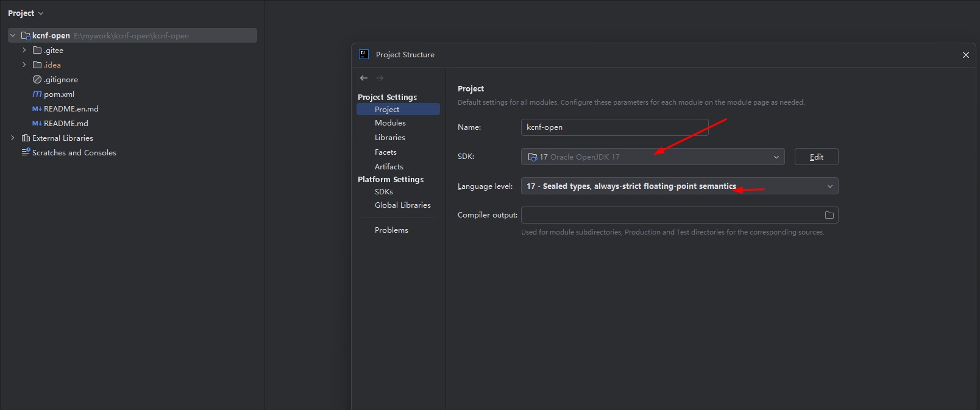Collapse the kcnf-open project root
980x410 pixels.
point(13,36)
